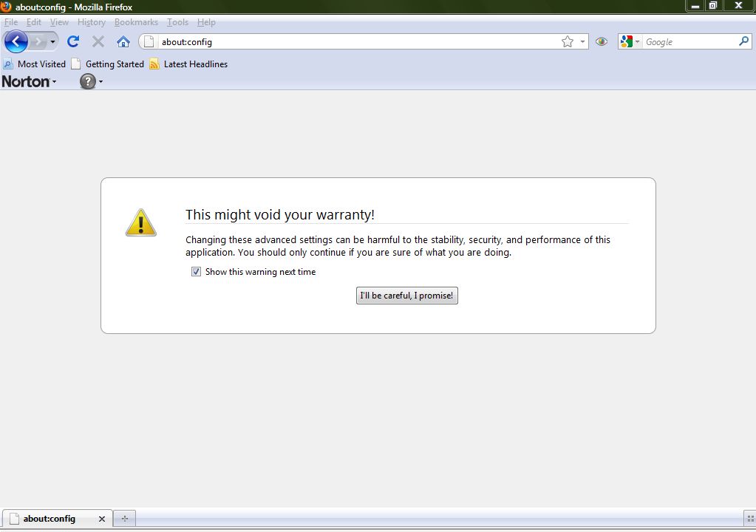Open the Tools menu

tap(177, 22)
